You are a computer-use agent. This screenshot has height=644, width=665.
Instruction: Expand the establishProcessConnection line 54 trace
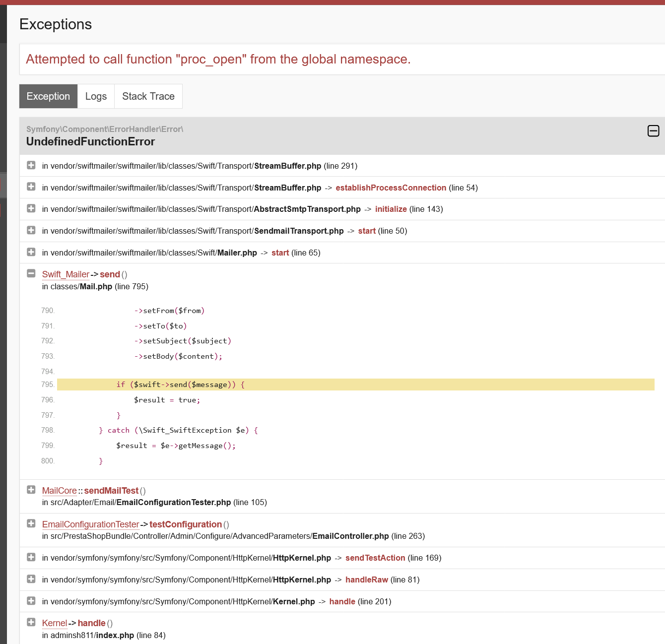coord(31,187)
